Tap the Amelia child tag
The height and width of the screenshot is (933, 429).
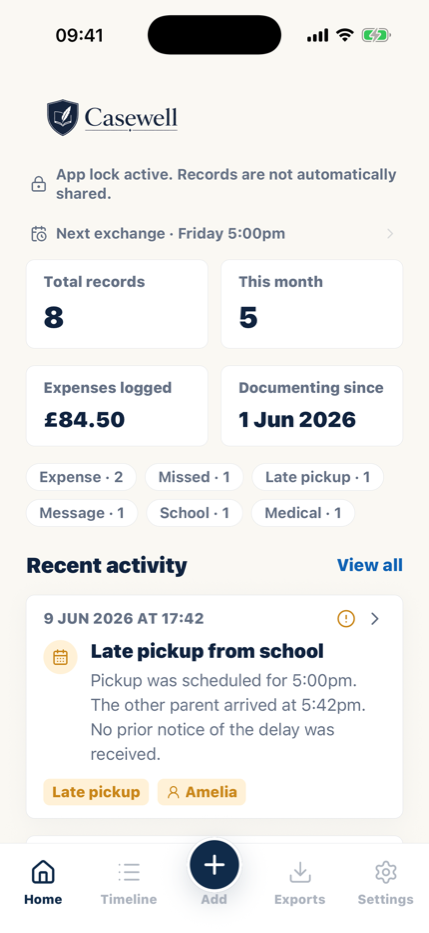202,792
